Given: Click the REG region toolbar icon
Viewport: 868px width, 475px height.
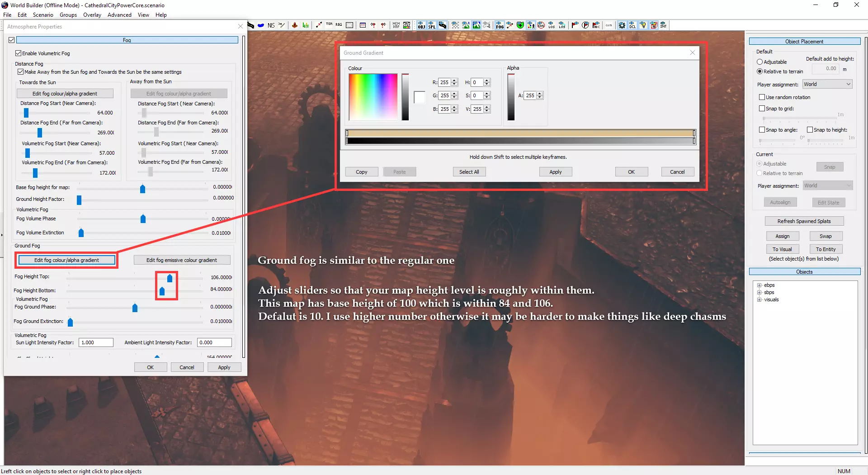Looking at the screenshot, I should point(339,25).
